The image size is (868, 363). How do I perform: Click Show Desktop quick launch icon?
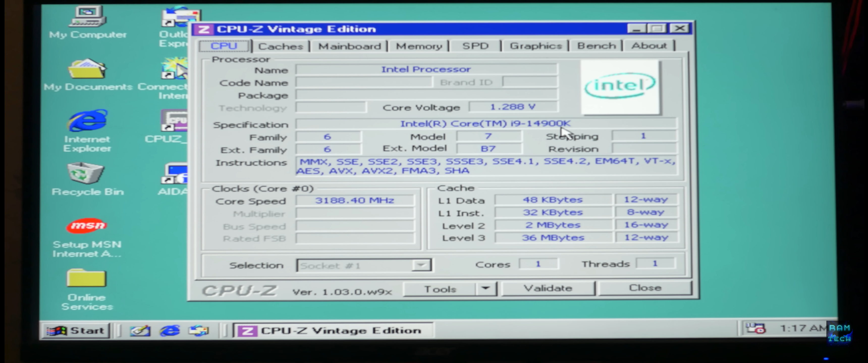click(140, 331)
